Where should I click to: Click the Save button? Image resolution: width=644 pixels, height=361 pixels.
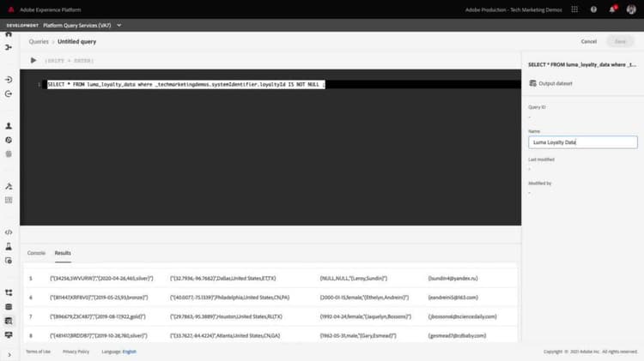coord(620,41)
